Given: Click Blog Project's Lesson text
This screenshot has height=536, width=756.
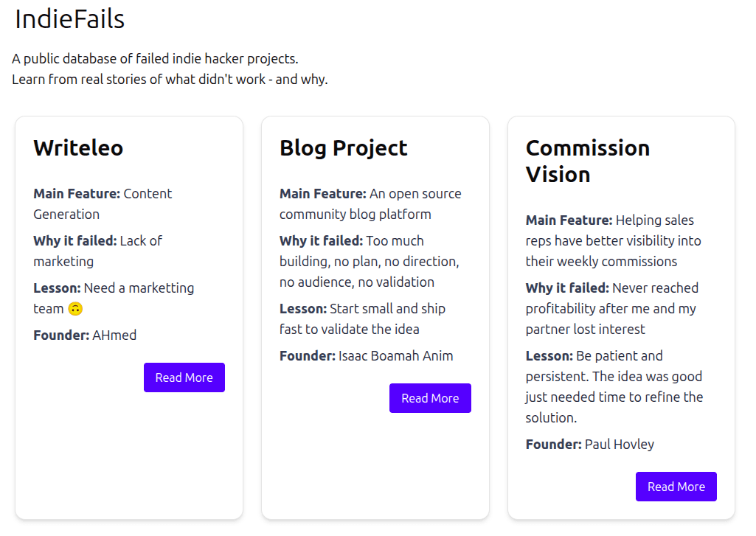Looking at the screenshot, I should coord(363,319).
